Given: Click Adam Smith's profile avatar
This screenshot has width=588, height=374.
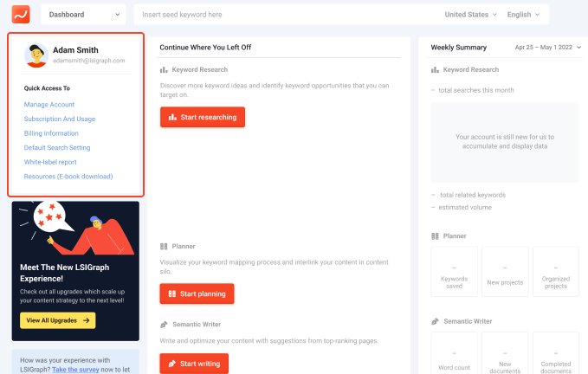Looking at the screenshot, I should [x=36, y=55].
